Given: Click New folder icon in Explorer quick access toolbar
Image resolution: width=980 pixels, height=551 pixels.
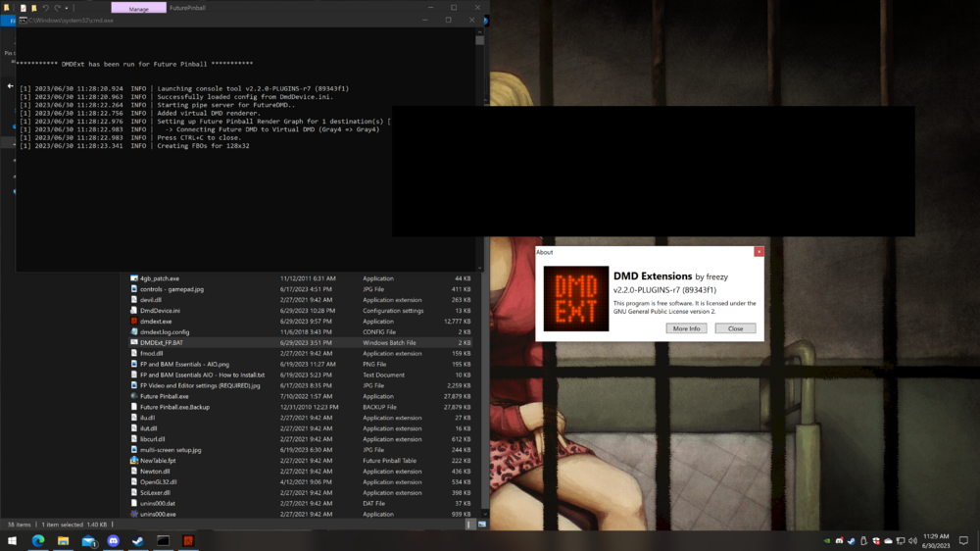Looking at the screenshot, I should [x=33, y=8].
